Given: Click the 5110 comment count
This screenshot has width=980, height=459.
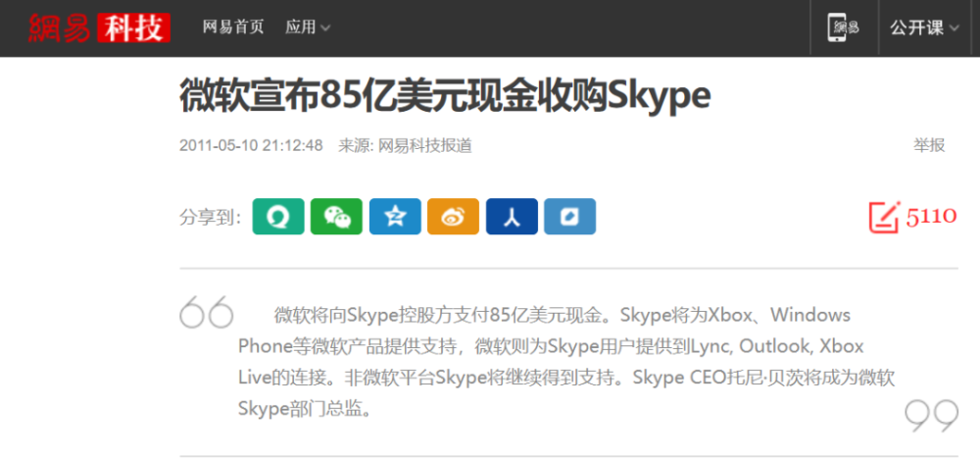Looking at the screenshot, I should point(931,217).
